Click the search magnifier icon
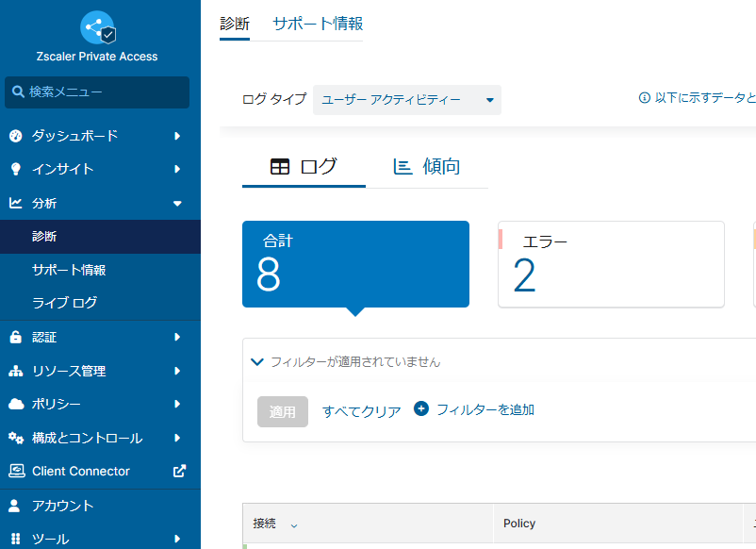 pyautogui.click(x=18, y=91)
